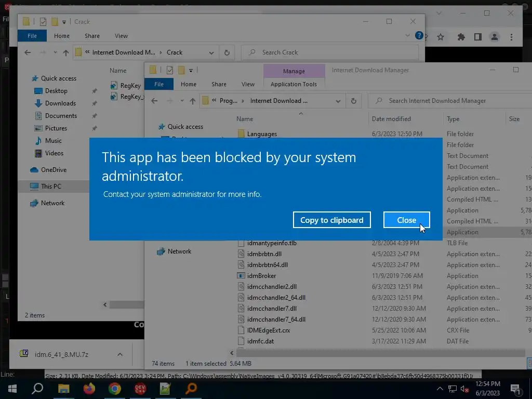Open Help icon in Crack window
Image resolution: width=532 pixels, height=399 pixels.
click(x=419, y=36)
